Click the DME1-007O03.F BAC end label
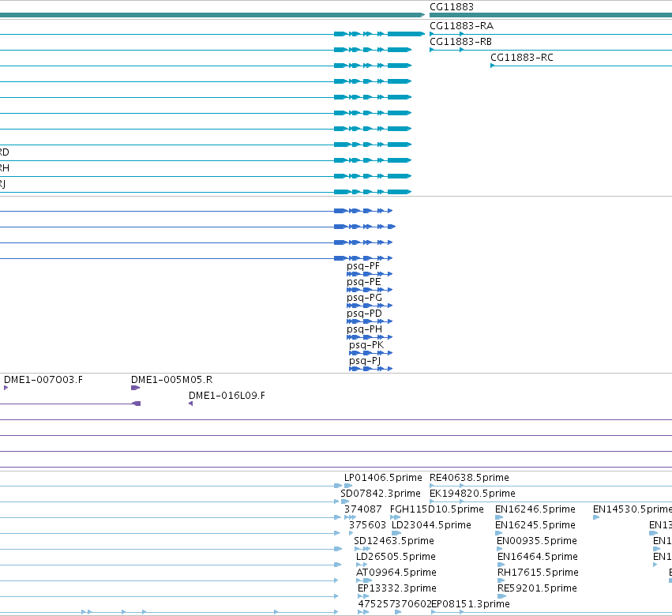Viewport: 672px width, 616px height. [x=43, y=380]
